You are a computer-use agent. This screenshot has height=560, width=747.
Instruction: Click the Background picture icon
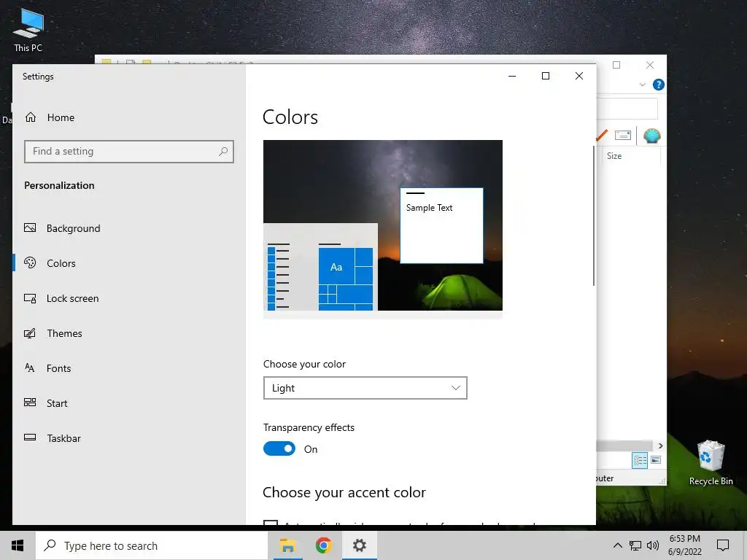30,228
